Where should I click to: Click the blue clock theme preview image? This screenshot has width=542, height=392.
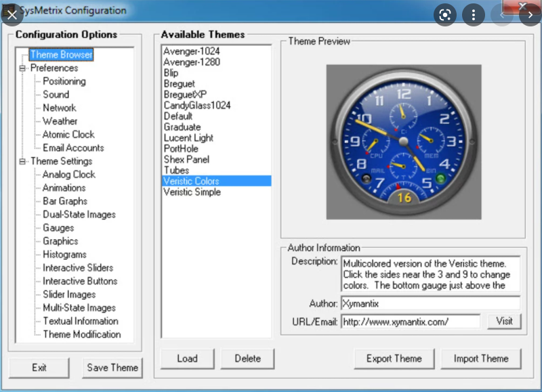pos(404,142)
